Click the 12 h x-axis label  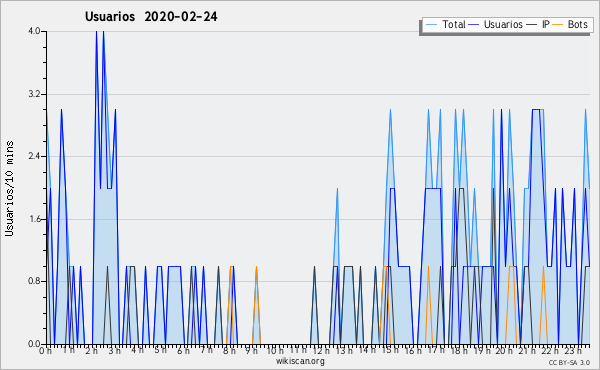[x=321, y=351]
